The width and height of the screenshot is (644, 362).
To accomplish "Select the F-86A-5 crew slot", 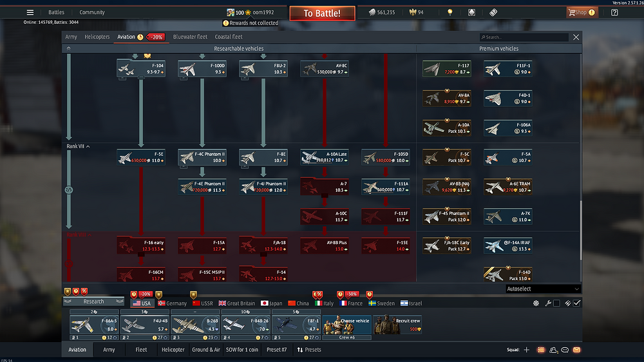I will (94, 325).
